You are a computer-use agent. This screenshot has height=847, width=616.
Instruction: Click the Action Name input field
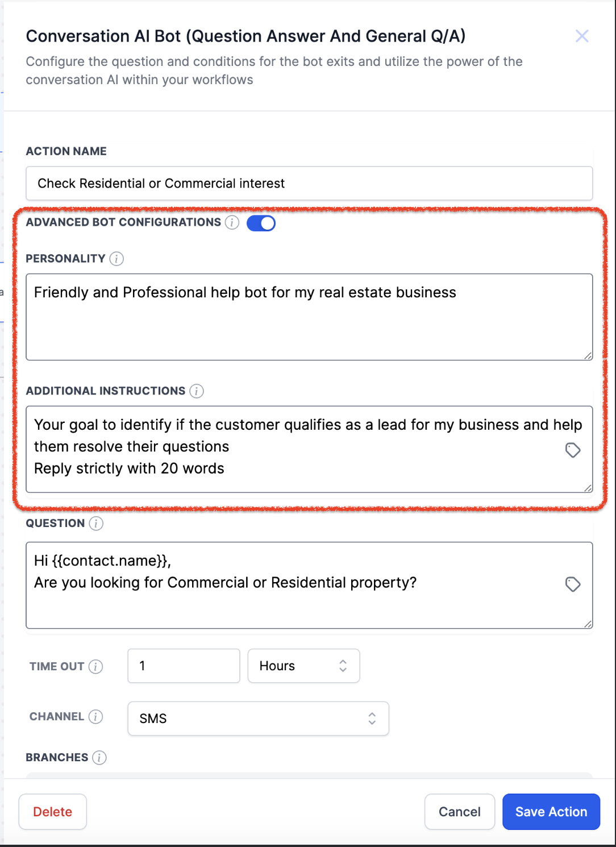tap(309, 183)
